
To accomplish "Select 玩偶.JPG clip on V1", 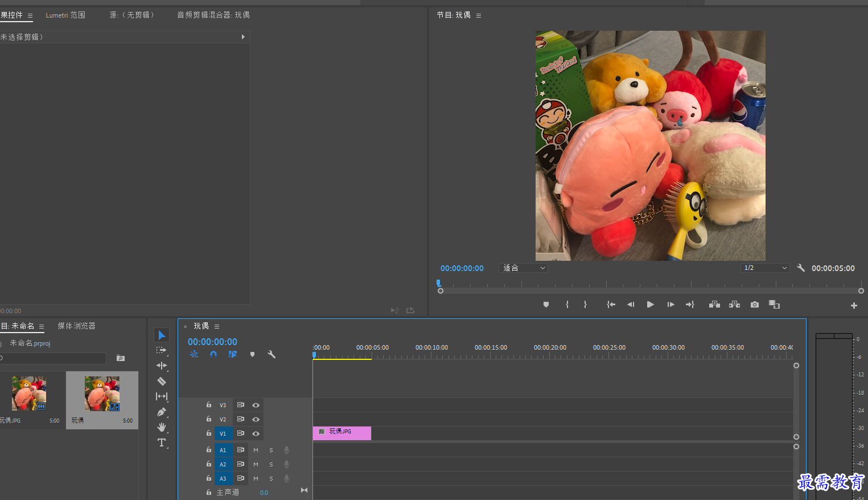I will click(342, 433).
